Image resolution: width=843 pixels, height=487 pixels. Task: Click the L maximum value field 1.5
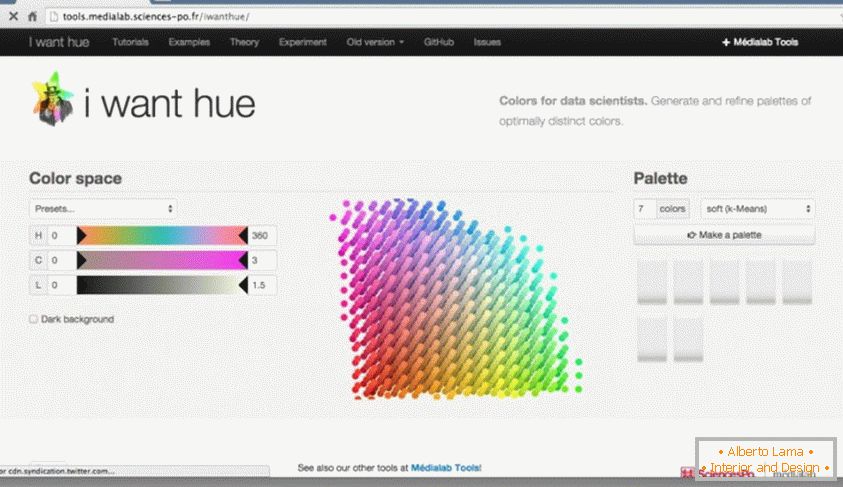click(x=262, y=285)
